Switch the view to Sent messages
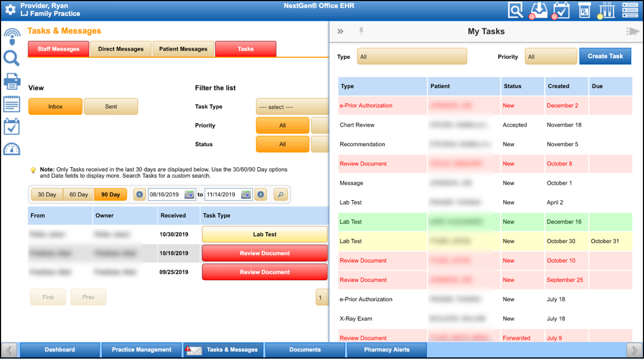Viewport: 644px width, 359px height. (x=111, y=106)
